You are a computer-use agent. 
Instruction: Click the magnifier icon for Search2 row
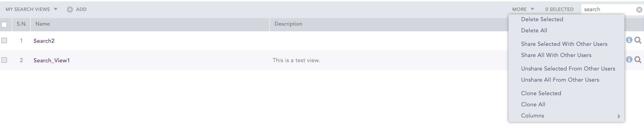(638, 40)
